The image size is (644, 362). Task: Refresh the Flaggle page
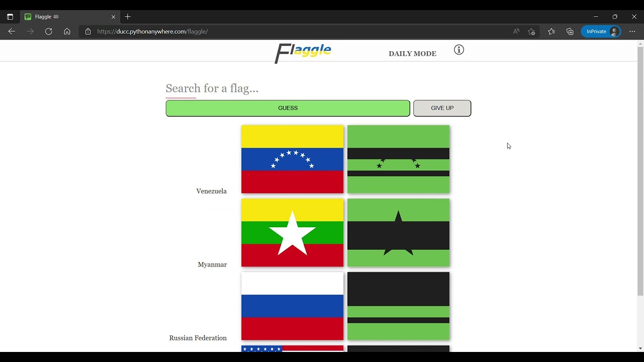[x=48, y=31]
